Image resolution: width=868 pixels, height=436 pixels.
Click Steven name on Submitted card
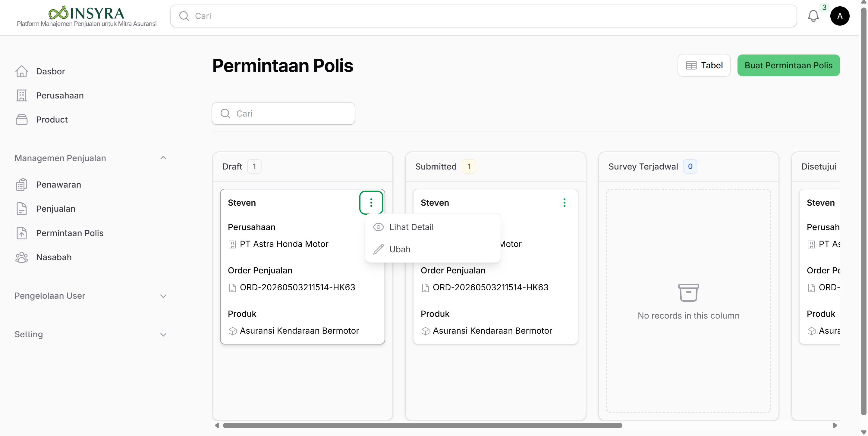point(435,203)
